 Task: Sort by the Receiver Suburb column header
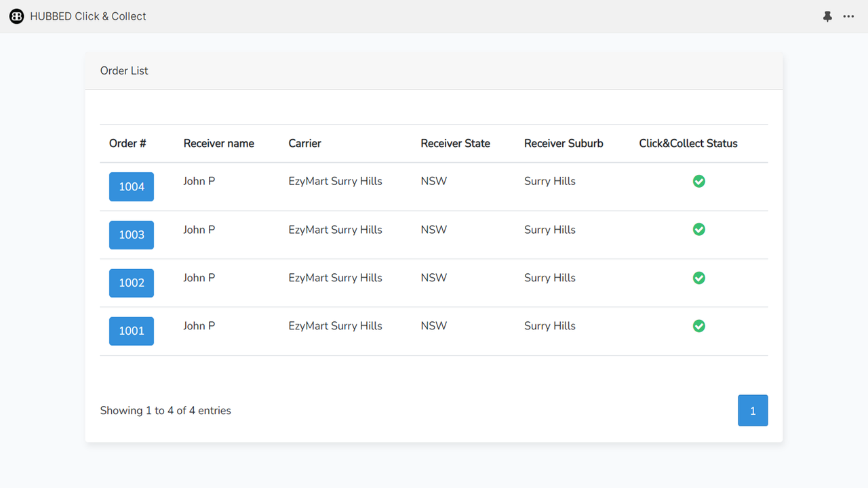point(564,144)
